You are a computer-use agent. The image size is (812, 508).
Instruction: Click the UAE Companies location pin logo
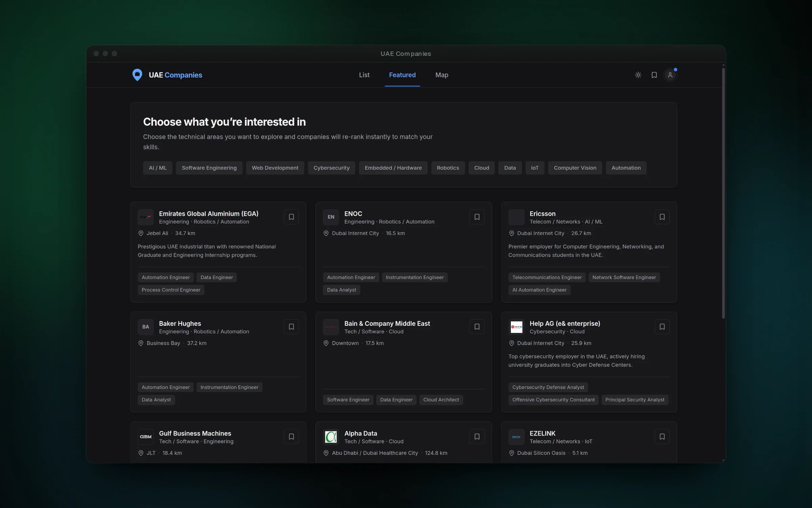tap(137, 75)
